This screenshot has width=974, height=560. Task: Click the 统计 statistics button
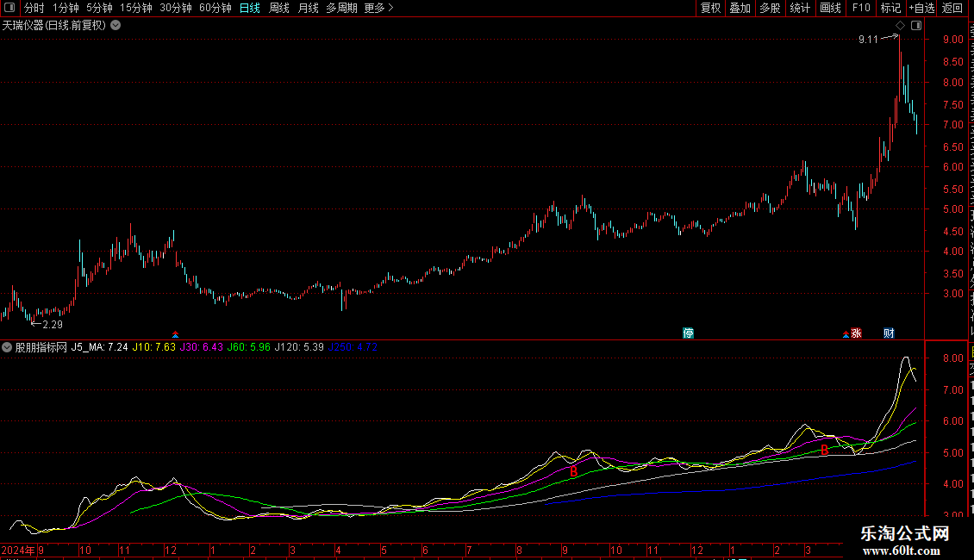coord(800,8)
